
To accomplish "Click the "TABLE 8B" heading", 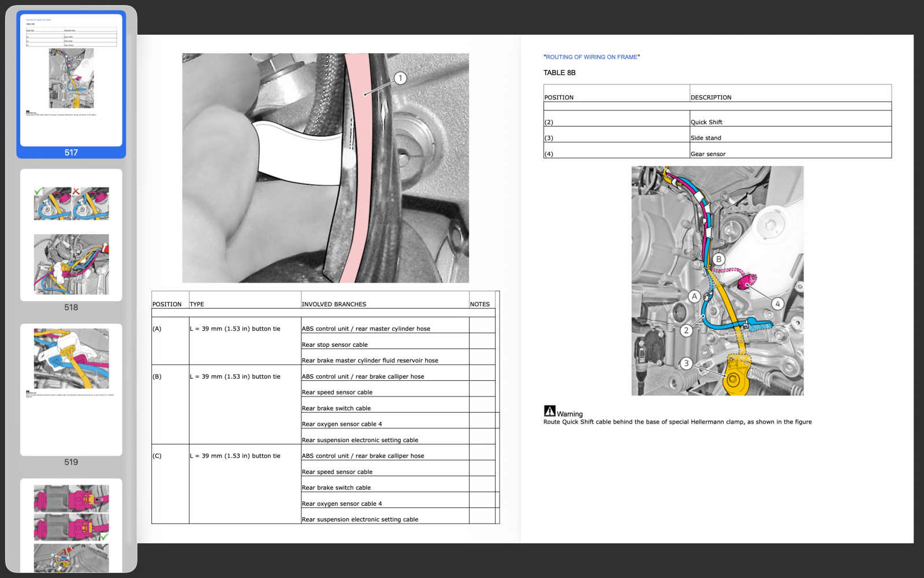I will click(559, 73).
